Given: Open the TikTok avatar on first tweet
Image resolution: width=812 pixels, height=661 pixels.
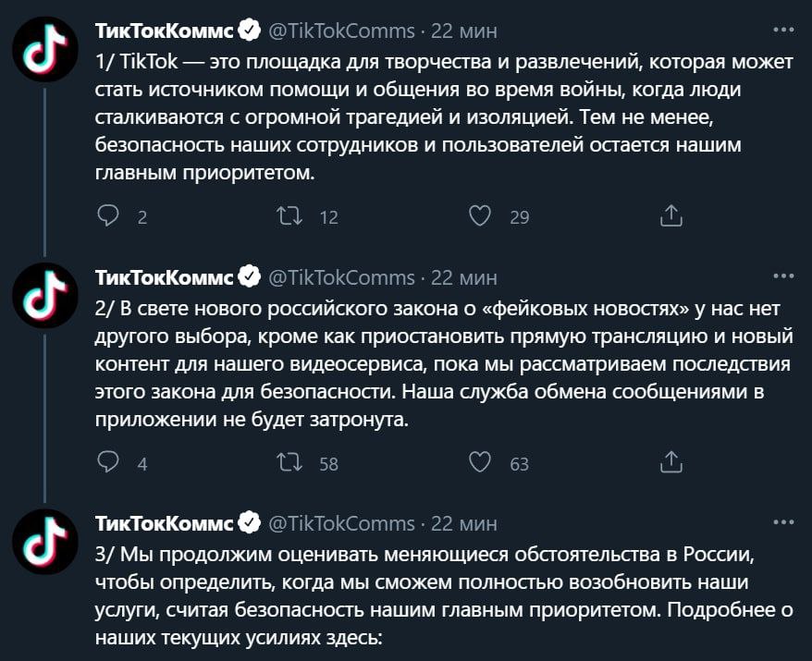Looking at the screenshot, I should point(44,48).
